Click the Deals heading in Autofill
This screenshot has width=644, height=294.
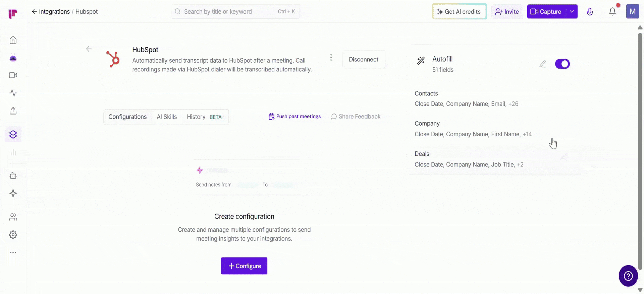pos(422,154)
